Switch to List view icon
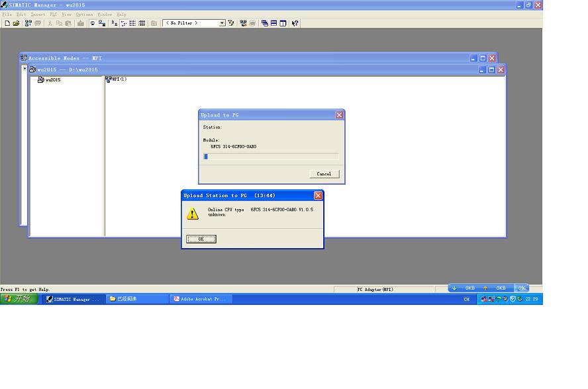The width and height of the screenshot is (588, 389). click(132, 23)
